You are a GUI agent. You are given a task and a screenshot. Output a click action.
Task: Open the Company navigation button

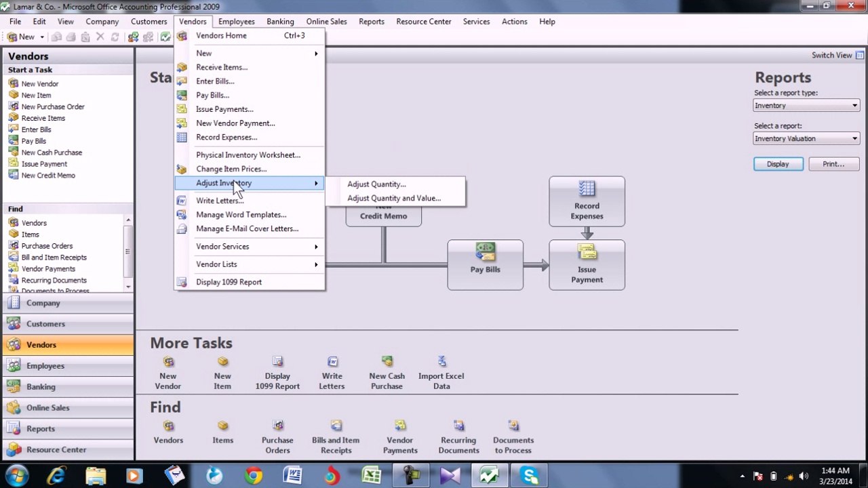(x=68, y=303)
